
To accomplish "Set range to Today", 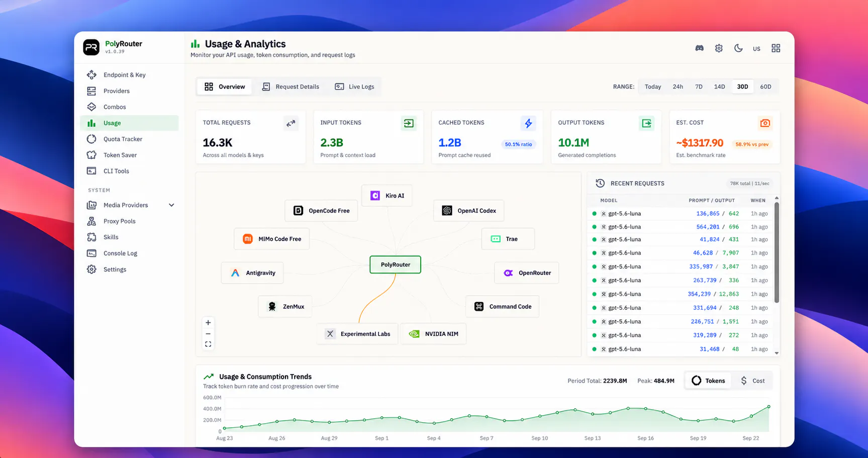I will [x=653, y=86].
